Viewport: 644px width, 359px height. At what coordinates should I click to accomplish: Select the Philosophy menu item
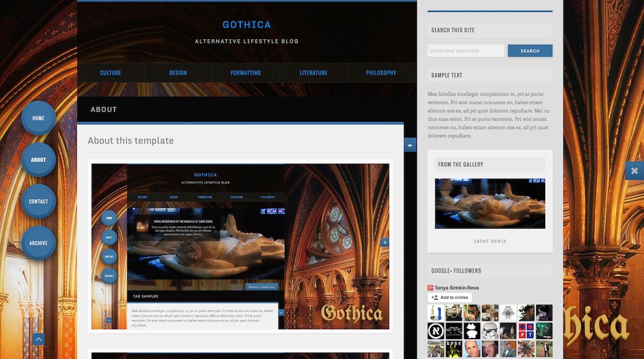[381, 73]
